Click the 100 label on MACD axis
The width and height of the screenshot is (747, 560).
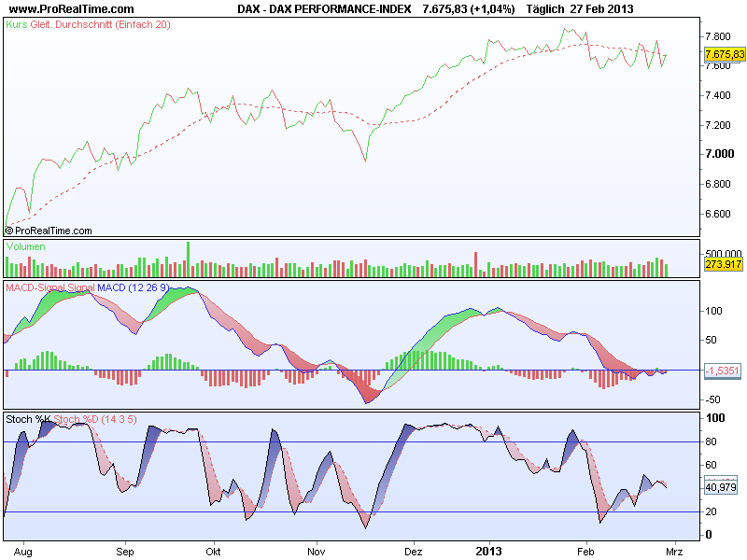pyautogui.click(x=713, y=311)
